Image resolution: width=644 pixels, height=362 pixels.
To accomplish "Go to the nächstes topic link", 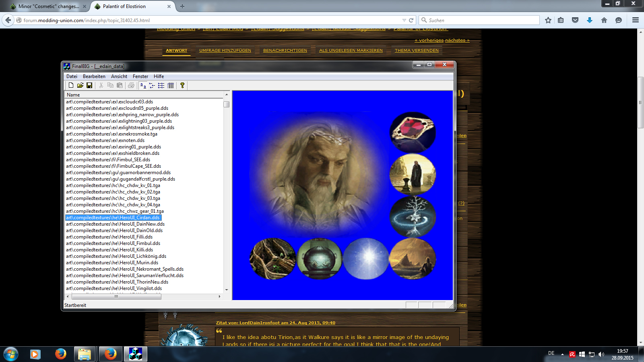I will (x=457, y=40).
